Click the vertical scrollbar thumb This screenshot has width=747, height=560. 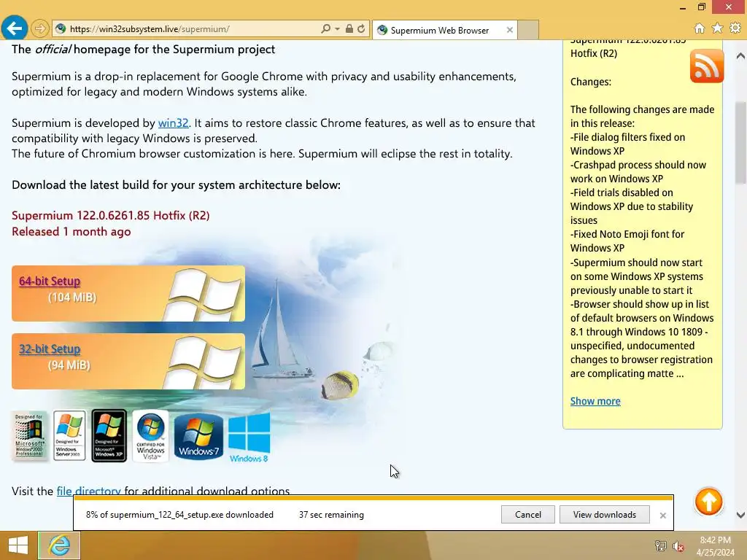coord(740,143)
